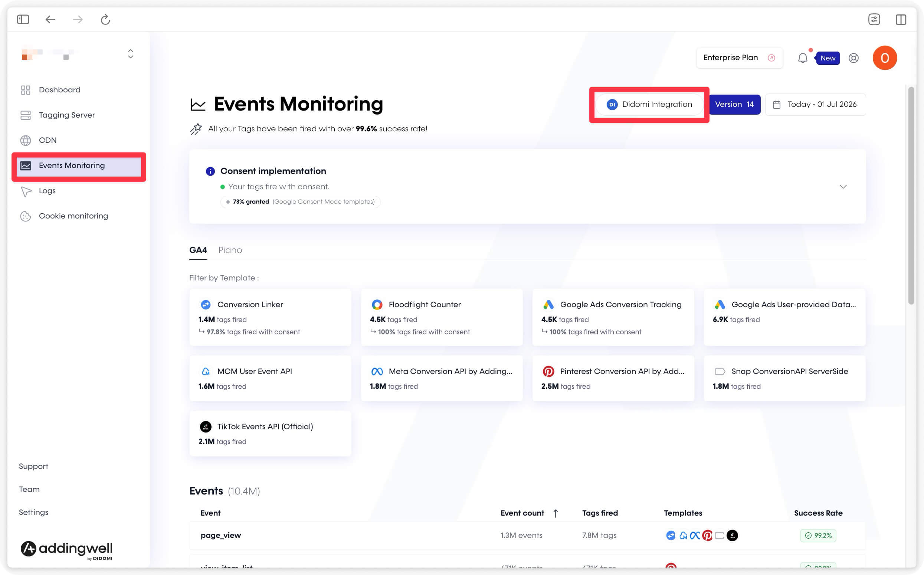Filter by Pinterest Conversion API template

pyautogui.click(x=613, y=378)
